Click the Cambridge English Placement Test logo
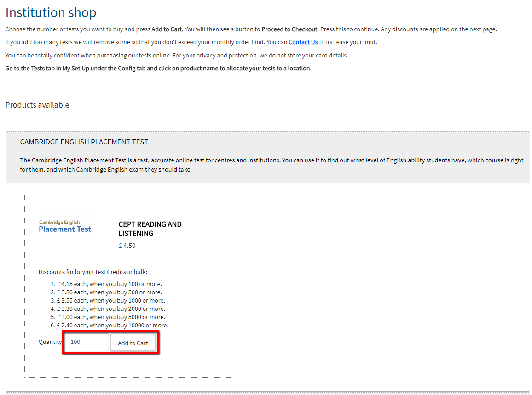The height and width of the screenshot is (395, 532). click(65, 227)
